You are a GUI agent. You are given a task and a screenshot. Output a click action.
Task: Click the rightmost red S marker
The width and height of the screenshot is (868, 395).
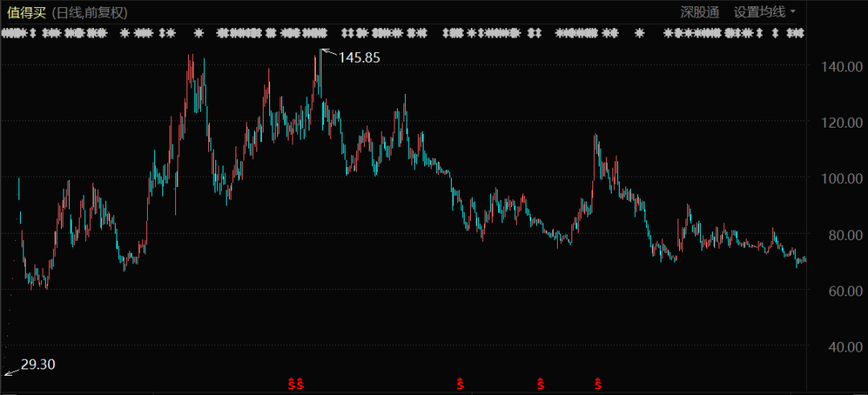[x=598, y=384]
